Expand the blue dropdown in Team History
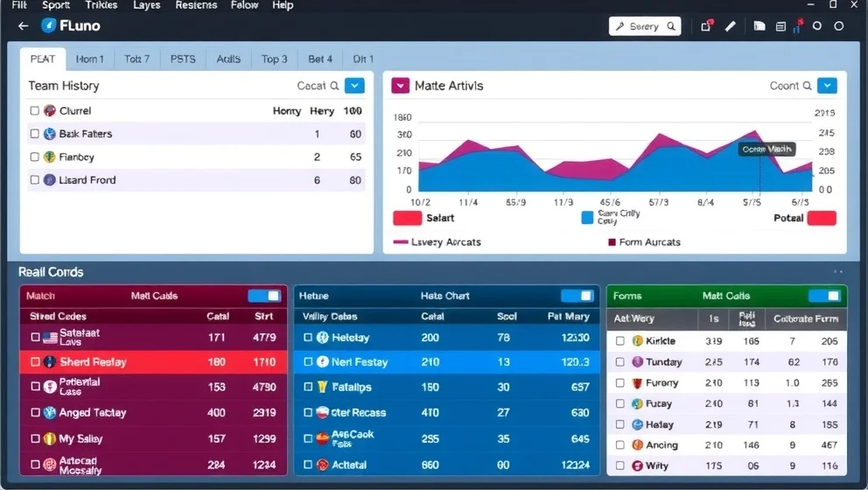 coord(354,86)
